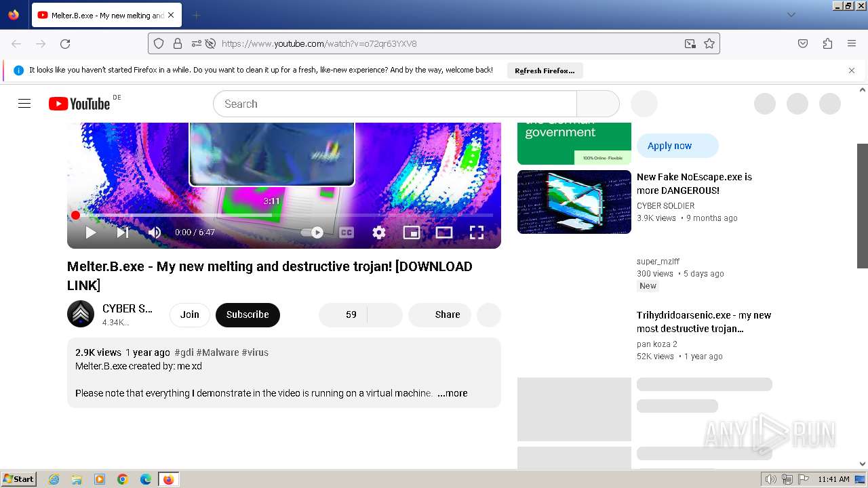868x488 pixels.
Task: Go back in Firefox
Action: 16,43
